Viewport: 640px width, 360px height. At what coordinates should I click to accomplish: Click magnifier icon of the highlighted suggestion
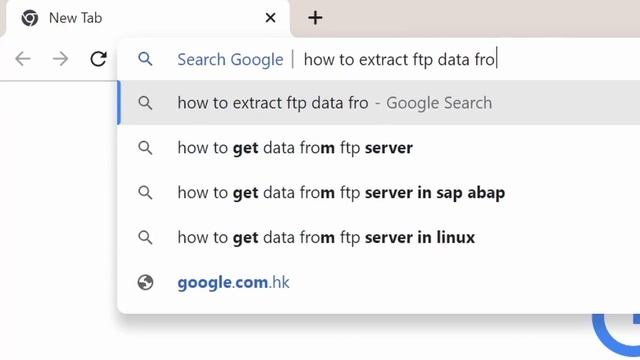[x=145, y=103]
